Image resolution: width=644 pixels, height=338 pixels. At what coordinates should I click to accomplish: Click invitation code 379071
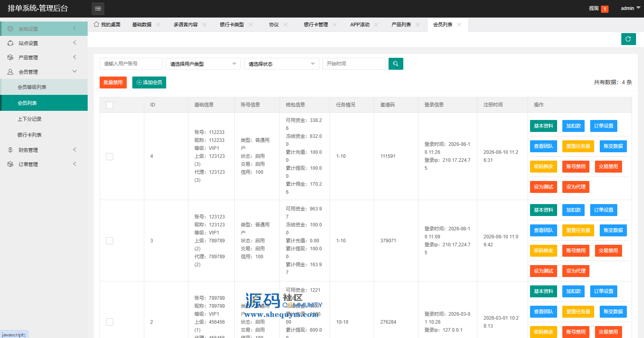point(388,241)
